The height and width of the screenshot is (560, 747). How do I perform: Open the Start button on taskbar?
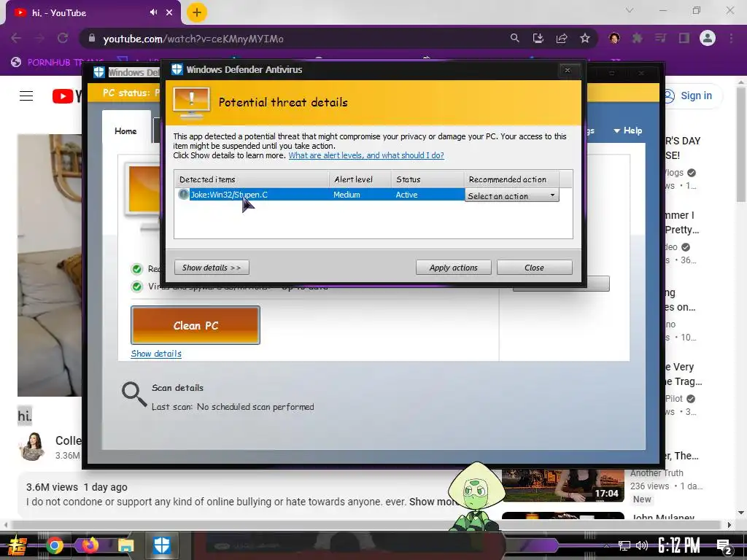point(18,545)
